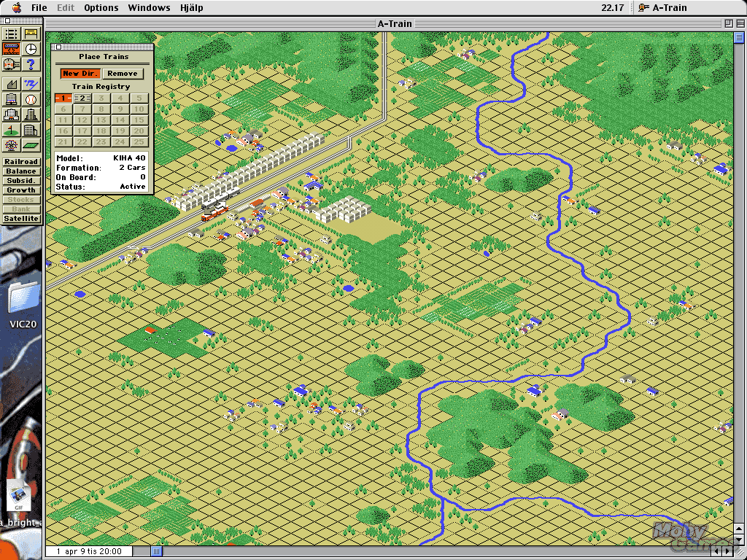
Task: Toggle the New Dir. mode button
Action: click(80, 74)
